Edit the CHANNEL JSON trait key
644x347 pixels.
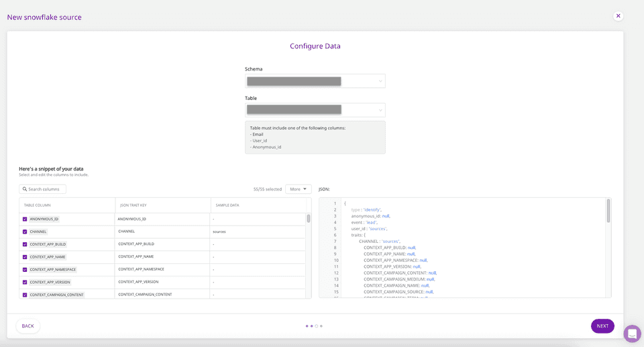tap(162, 232)
